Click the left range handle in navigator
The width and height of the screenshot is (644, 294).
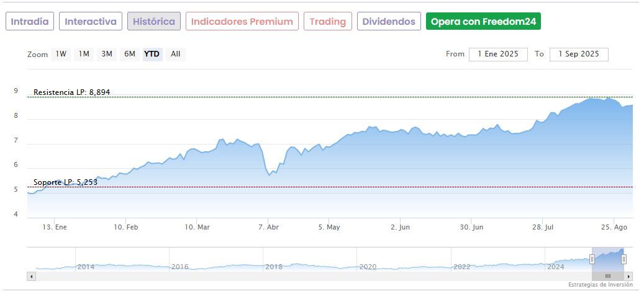[x=592, y=259]
